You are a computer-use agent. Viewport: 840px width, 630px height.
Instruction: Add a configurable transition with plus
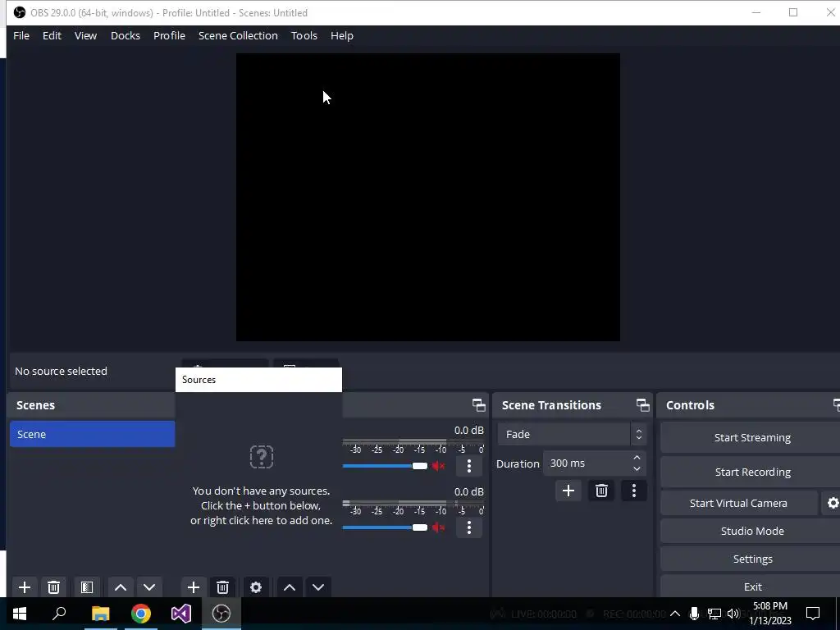[568, 491]
